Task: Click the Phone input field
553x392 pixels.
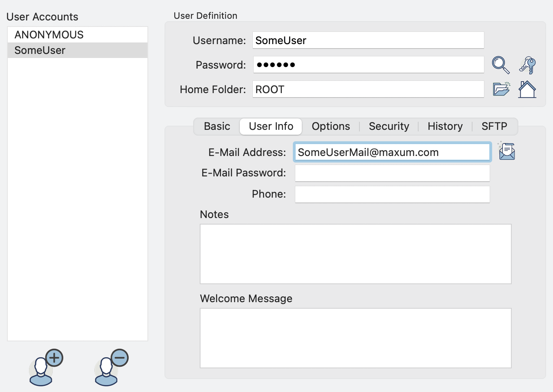Action: pos(392,194)
